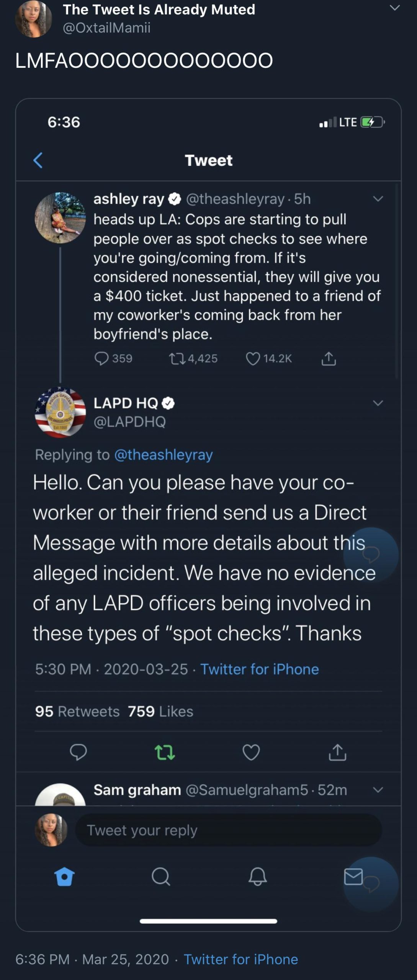The image size is (417, 980).
Task: Open the Home tab
Action: click(64, 876)
